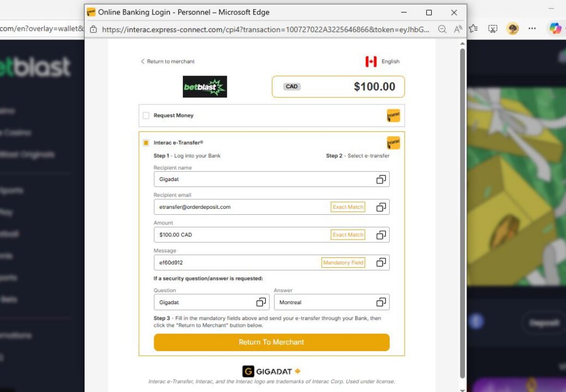
Task: Click the Amount field
Action: pos(271,235)
